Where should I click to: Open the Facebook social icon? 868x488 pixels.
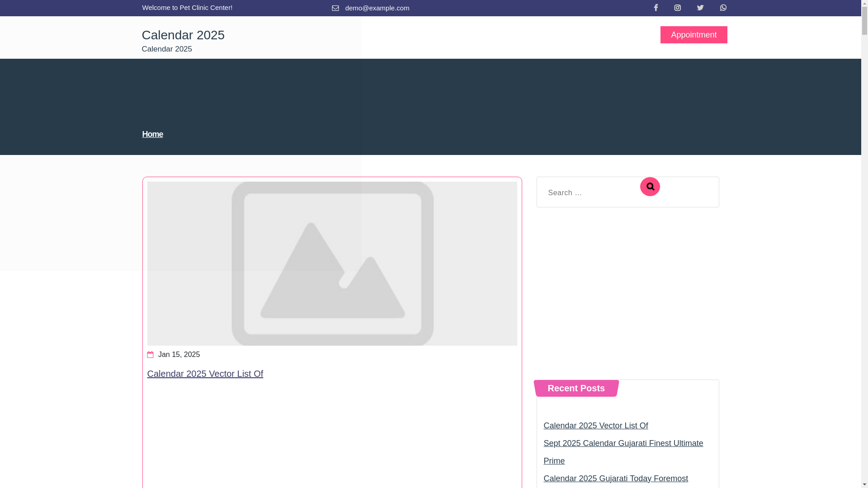point(656,8)
